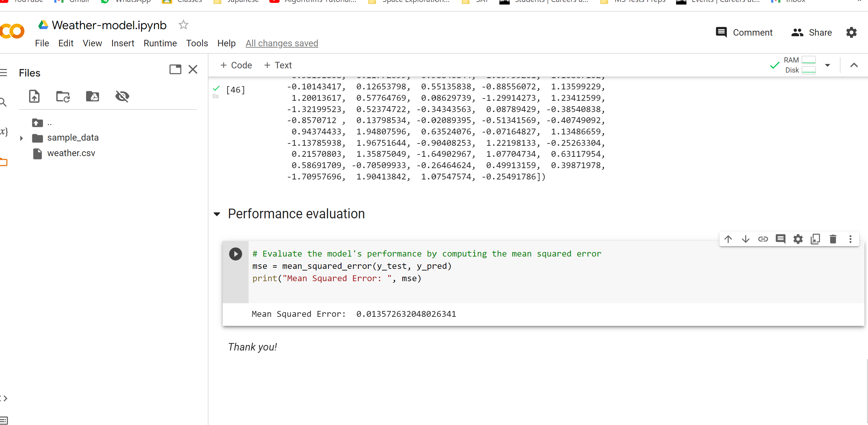The image size is (868, 425).
Task: Run the mean squared error cell
Action: pyautogui.click(x=235, y=254)
